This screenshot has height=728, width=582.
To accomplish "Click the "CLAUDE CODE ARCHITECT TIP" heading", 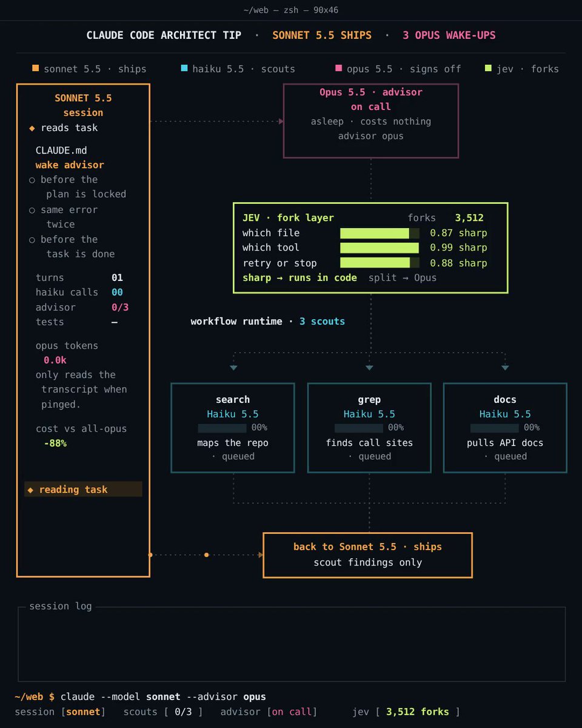I will coord(164,35).
